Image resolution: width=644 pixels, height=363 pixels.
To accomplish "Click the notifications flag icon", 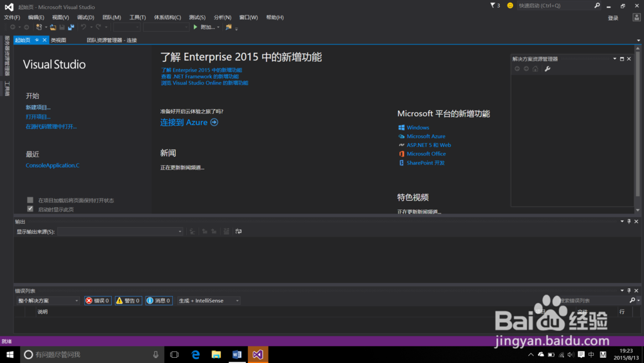I will pyautogui.click(x=493, y=5).
